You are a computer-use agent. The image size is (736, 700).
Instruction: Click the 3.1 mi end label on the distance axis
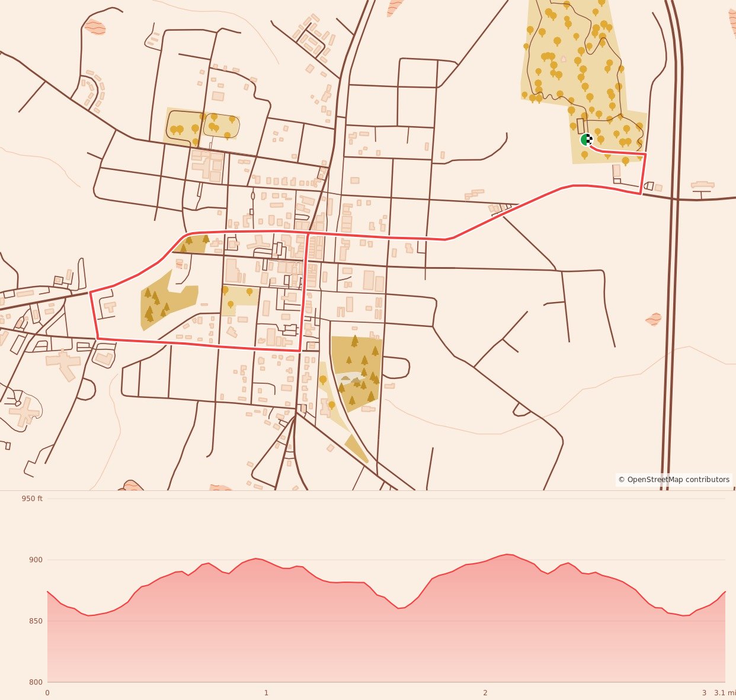pos(725,693)
